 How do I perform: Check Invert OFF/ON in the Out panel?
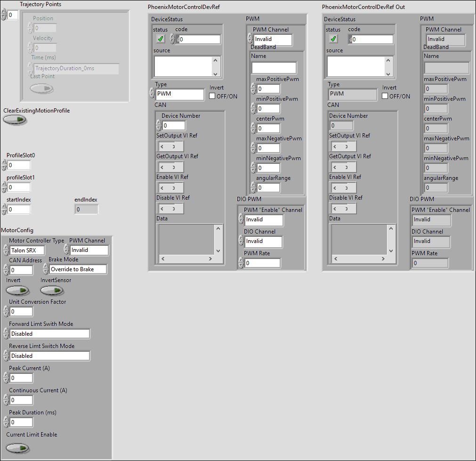[385, 96]
